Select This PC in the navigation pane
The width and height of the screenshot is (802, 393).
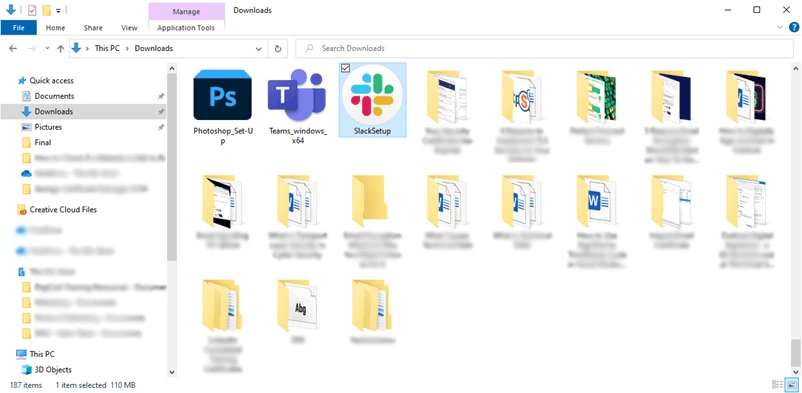[42, 354]
